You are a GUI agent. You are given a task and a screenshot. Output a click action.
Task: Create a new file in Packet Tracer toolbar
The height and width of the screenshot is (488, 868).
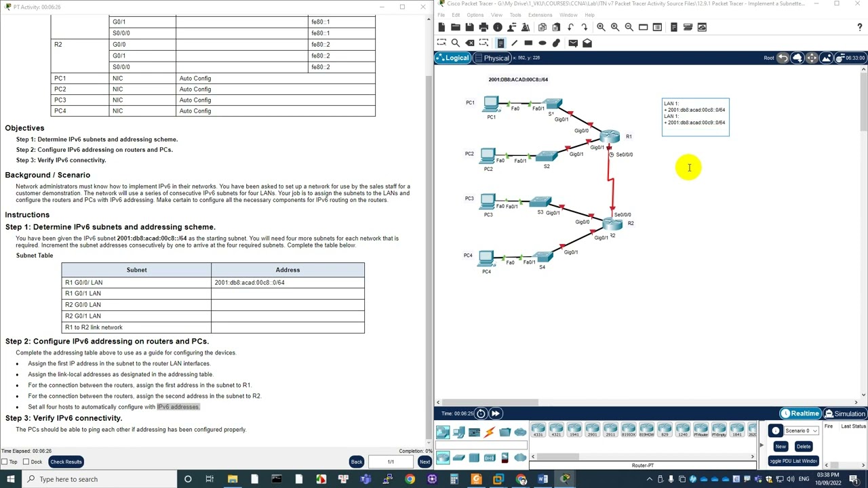pos(441,27)
